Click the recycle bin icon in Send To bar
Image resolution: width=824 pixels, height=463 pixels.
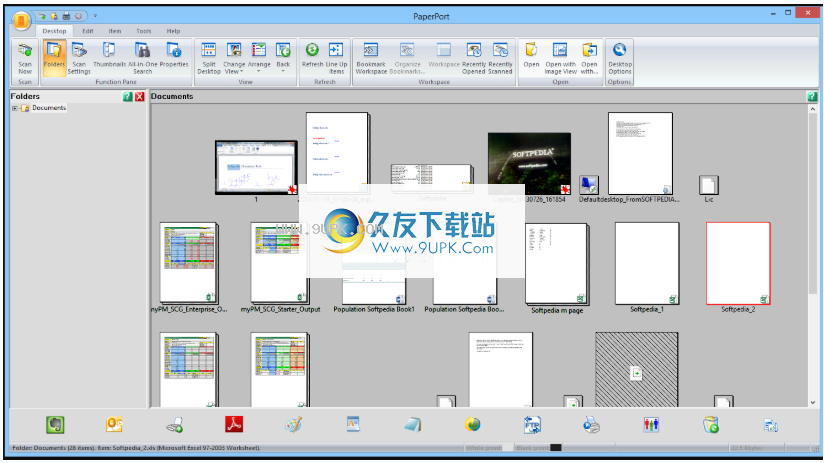710,425
